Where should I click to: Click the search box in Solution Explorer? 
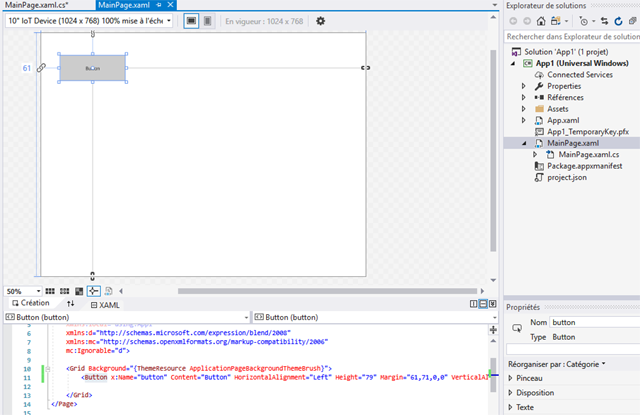click(x=572, y=37)
